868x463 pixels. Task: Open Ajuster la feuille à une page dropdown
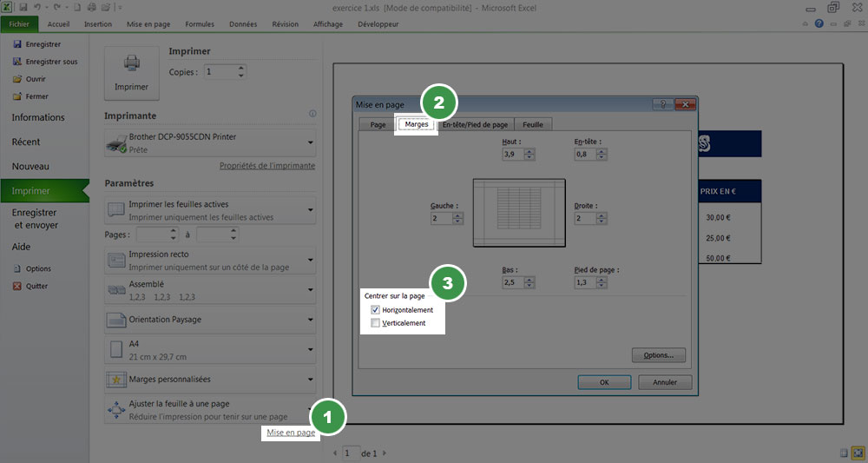click(x=210, y=410)
